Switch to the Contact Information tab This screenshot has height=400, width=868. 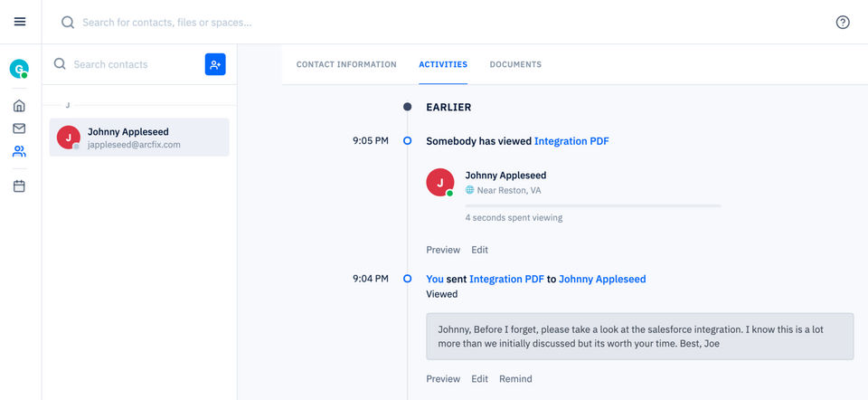[346, 64]
